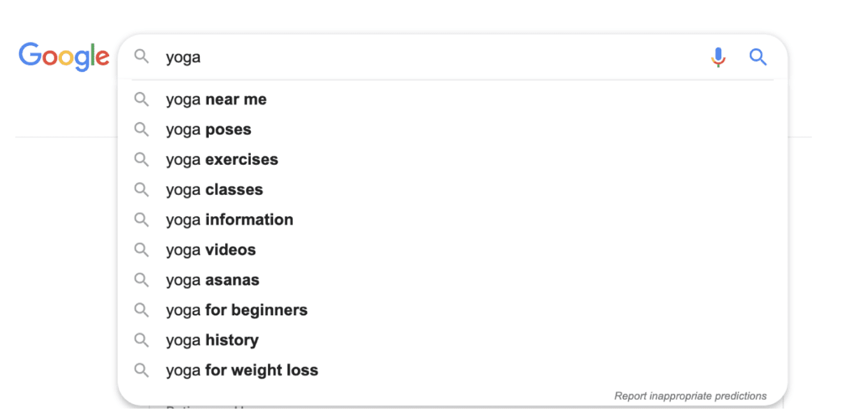Viewport: 868px width, 415px height.
Task: Pick the 'yoga exercises' suggestion
Action: coord(453,160)
